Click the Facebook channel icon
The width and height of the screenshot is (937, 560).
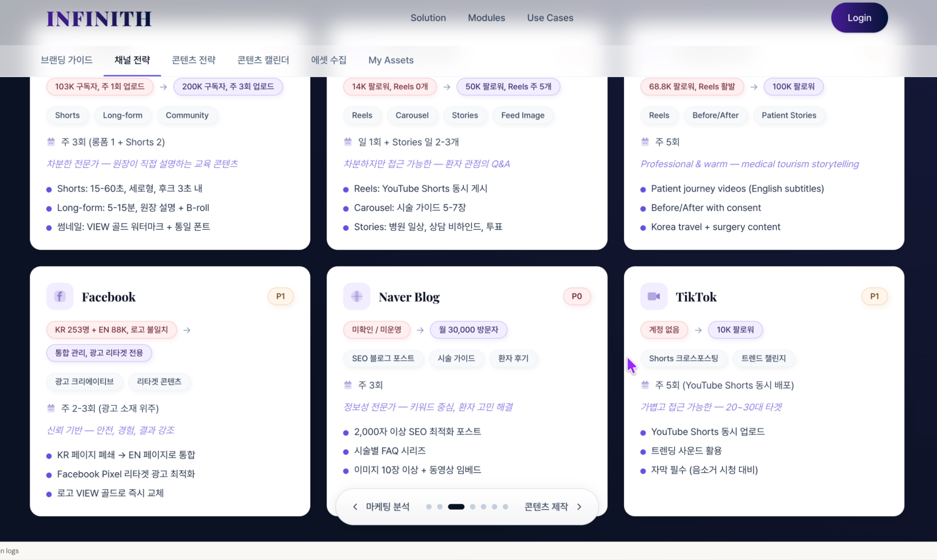click(x=60, y=296)
